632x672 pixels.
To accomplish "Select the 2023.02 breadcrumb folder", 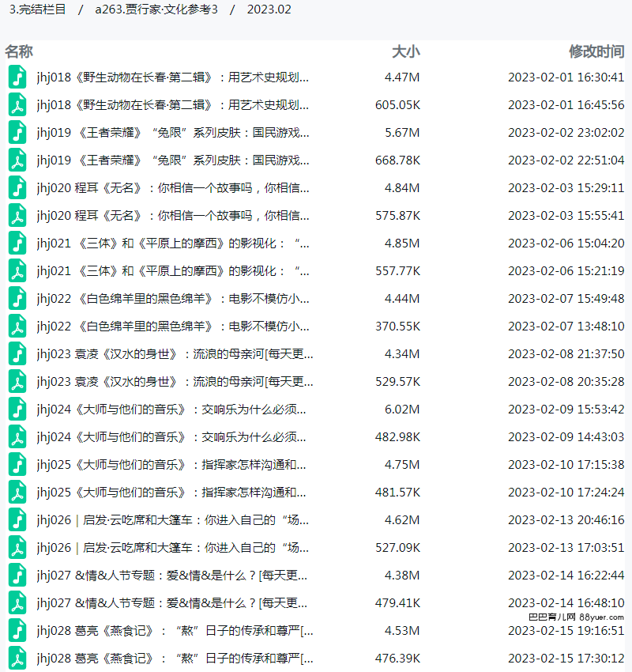I will (269, 9).
